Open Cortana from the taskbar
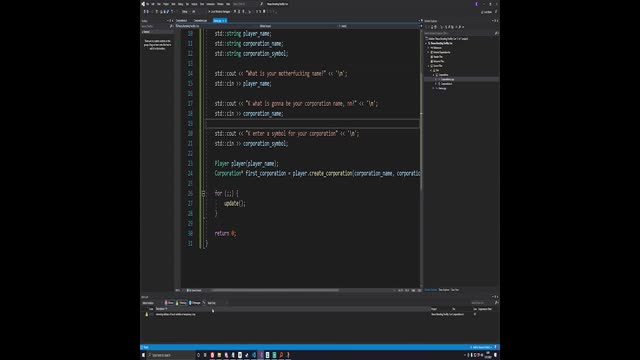Viewport: 640px width, 360px height. pos(198,355)
